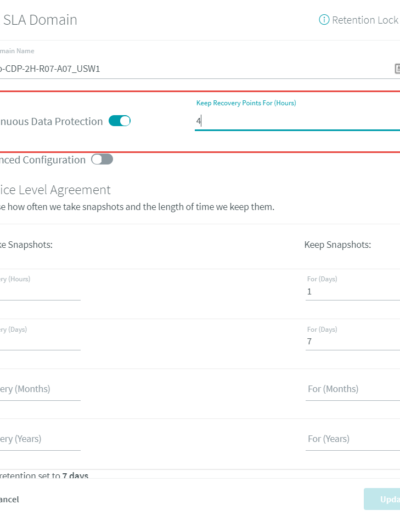Screen dimensions: 400x516
Task: Click the Cancel button
Action: coord(9,499)
